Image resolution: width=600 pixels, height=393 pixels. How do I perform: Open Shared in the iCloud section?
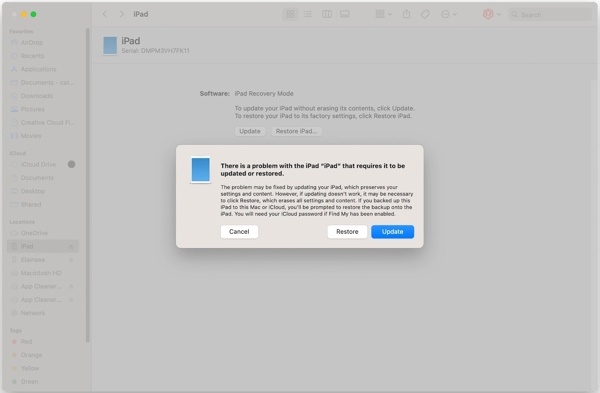(43, 204)
